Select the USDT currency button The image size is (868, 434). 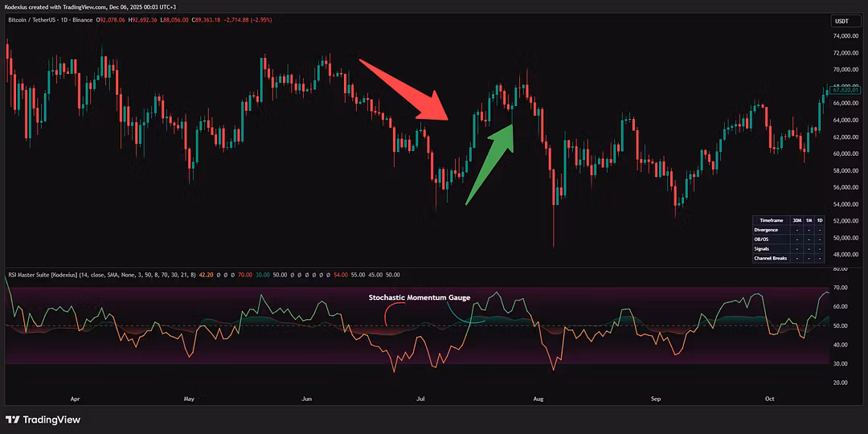pyautogui.click(x=841, y=22)
